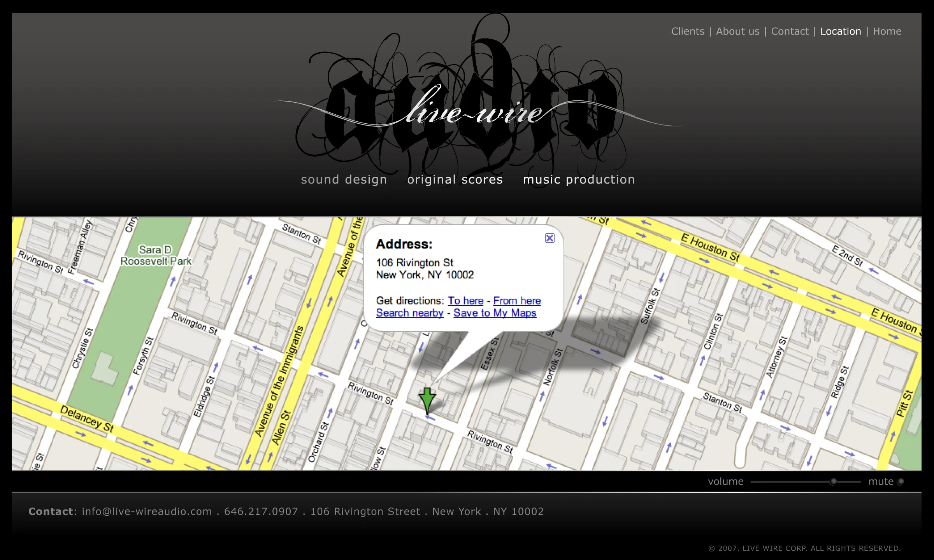The width and height of the screenshot is (934, 560).
Task: Select 'music production' category text
Action: [x=579, y=180]
